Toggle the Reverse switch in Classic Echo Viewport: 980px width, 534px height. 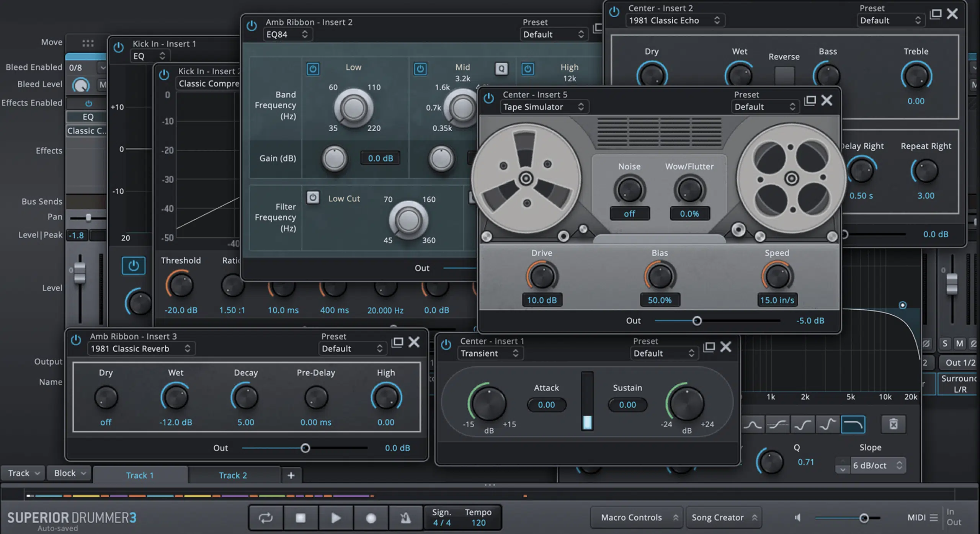(784, 75)
